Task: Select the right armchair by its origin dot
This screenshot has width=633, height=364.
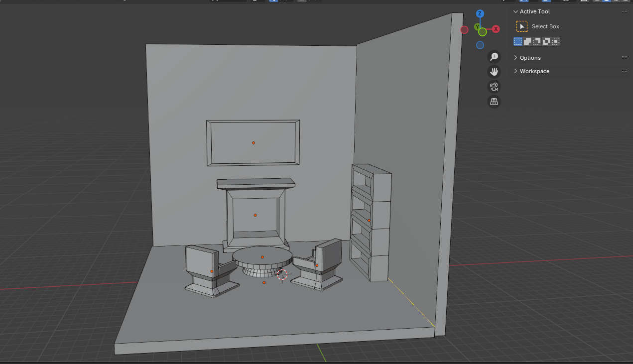Action: (317, 265)
